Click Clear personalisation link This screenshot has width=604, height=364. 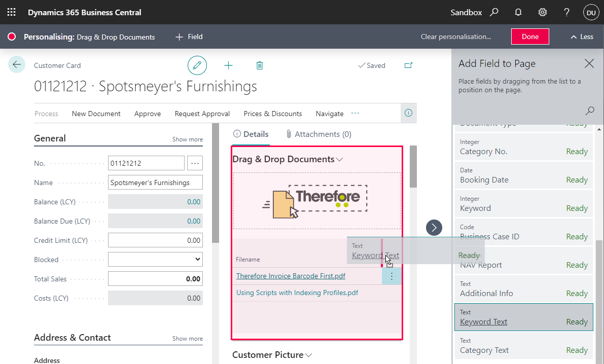[x=456, y=37]
